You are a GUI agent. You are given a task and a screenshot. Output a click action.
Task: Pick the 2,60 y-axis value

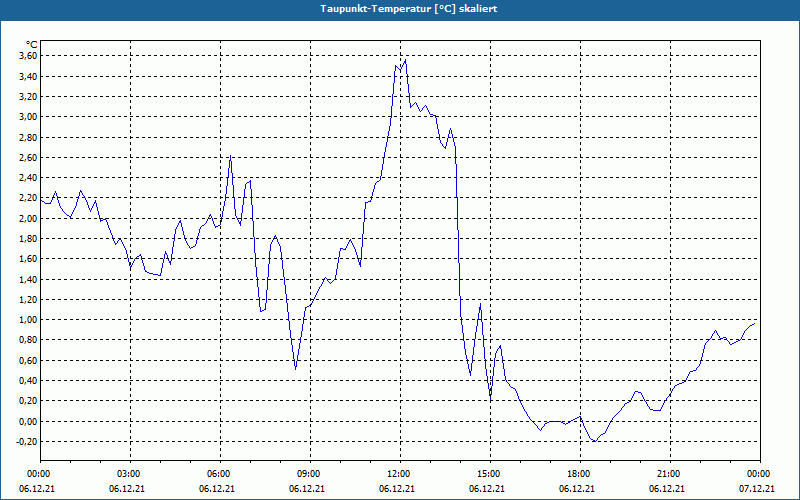point(29,158)
